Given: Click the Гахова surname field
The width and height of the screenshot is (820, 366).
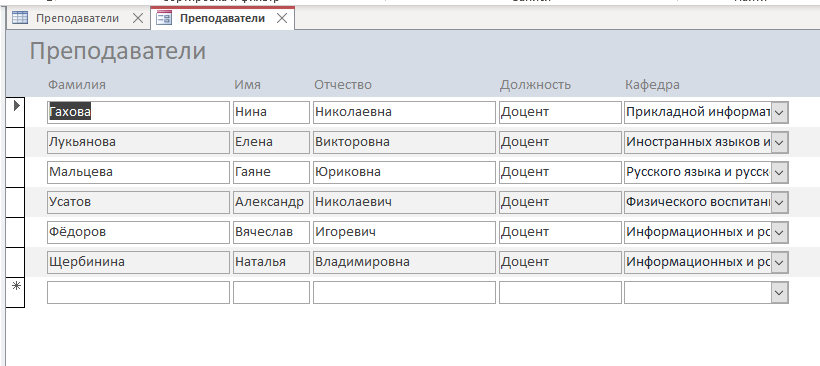Looking at the screenshot, I should pyautogui.click(x=138, y=112).
